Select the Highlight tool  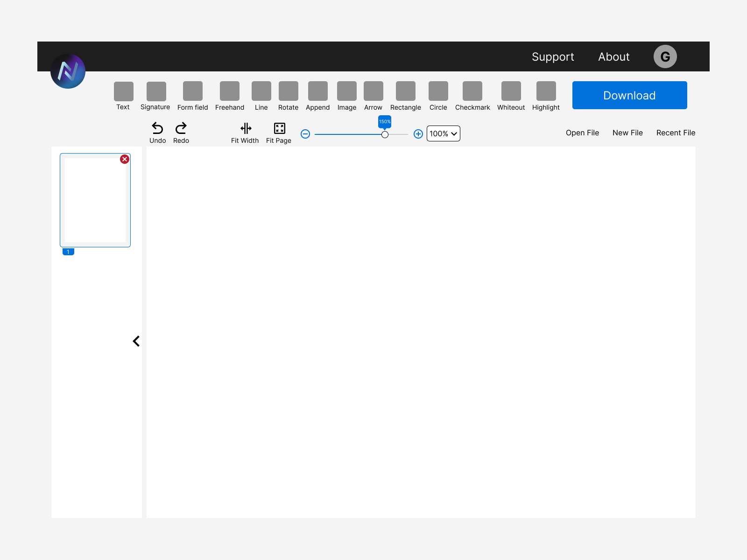(x=545, y=91)
